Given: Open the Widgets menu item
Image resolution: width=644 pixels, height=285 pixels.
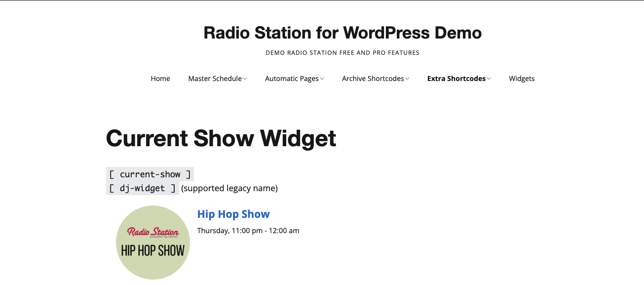Looking at the screenshot, I should tap(522, 78).
